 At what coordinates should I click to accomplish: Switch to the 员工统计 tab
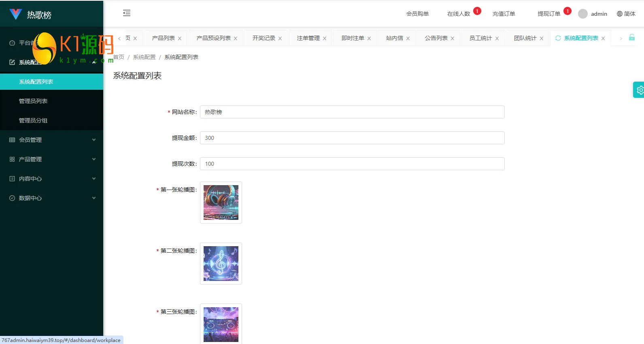[481, 38]
